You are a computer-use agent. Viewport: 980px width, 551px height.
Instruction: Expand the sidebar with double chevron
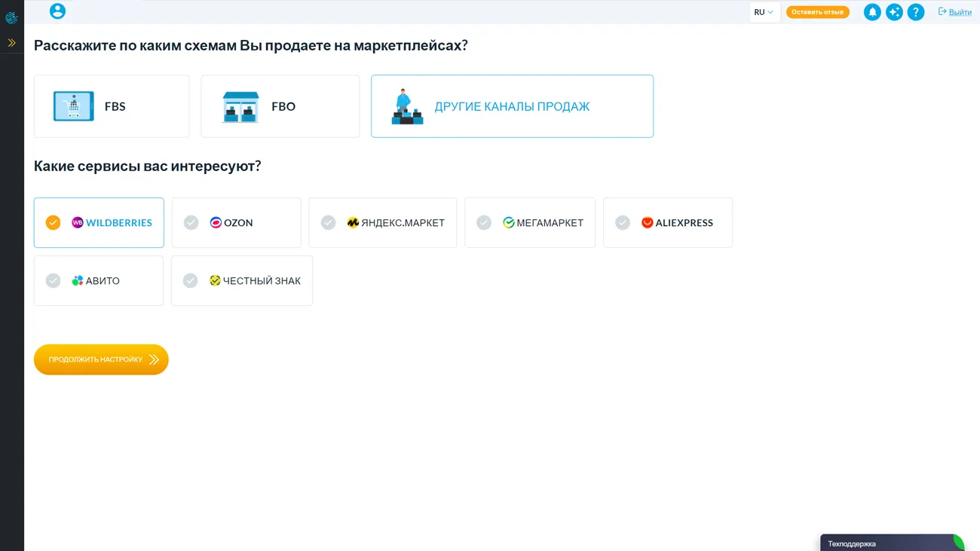(11, 43)
